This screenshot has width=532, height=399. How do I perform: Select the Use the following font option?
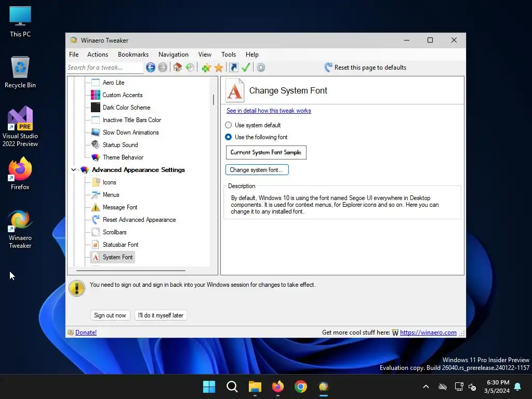click(x=229, y=137)
